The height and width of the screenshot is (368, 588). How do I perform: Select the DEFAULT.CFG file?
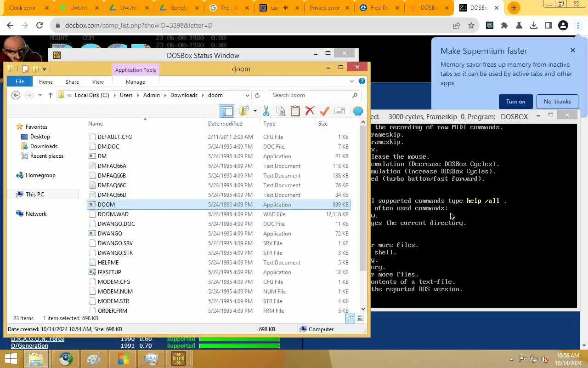pos(218,137)
